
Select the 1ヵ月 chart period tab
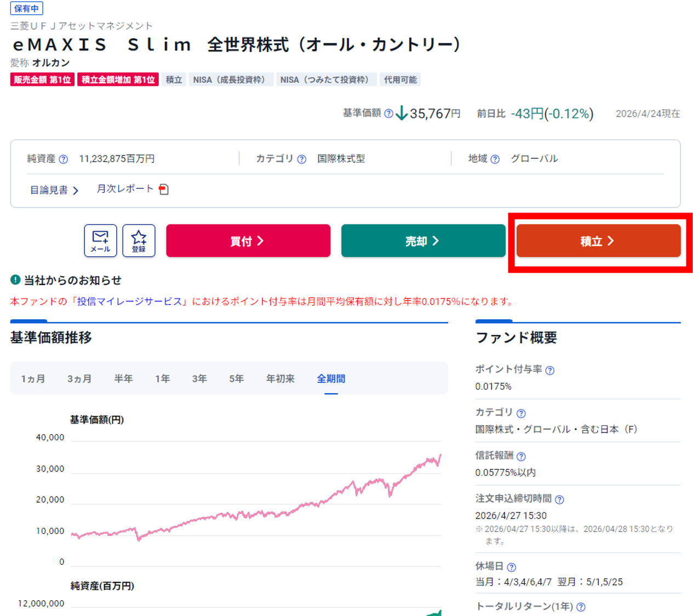point(33,379)
